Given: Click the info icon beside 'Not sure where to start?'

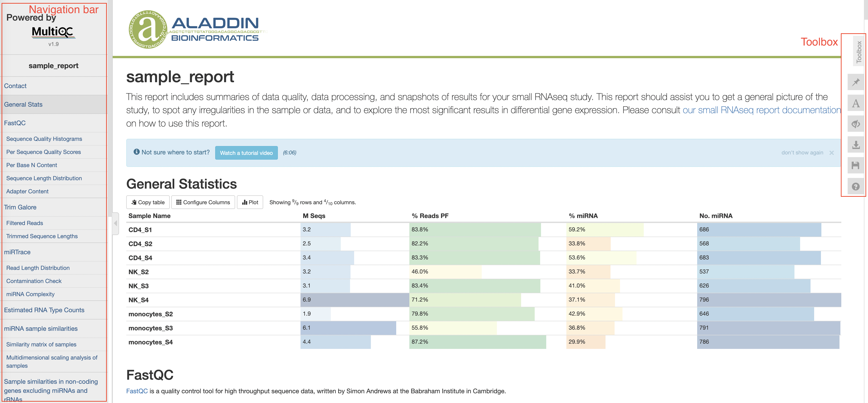Looking at the screenshot, I should tap(136, 152).
